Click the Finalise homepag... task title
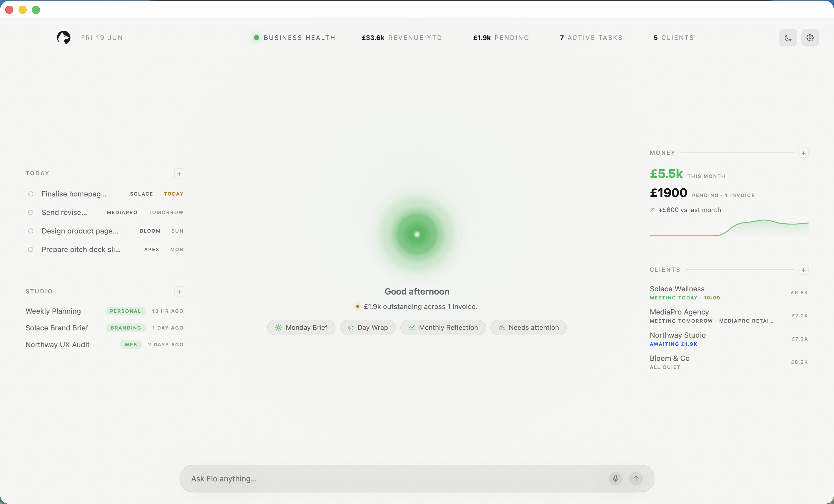Image resolution: width=834 pixels, height=504 pixels. click(x=74, y=194)
